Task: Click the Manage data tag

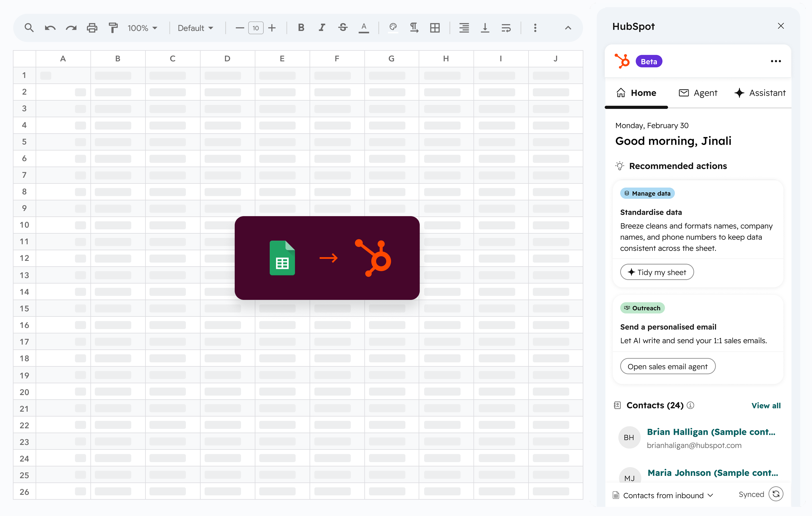Action: point(647,193)
